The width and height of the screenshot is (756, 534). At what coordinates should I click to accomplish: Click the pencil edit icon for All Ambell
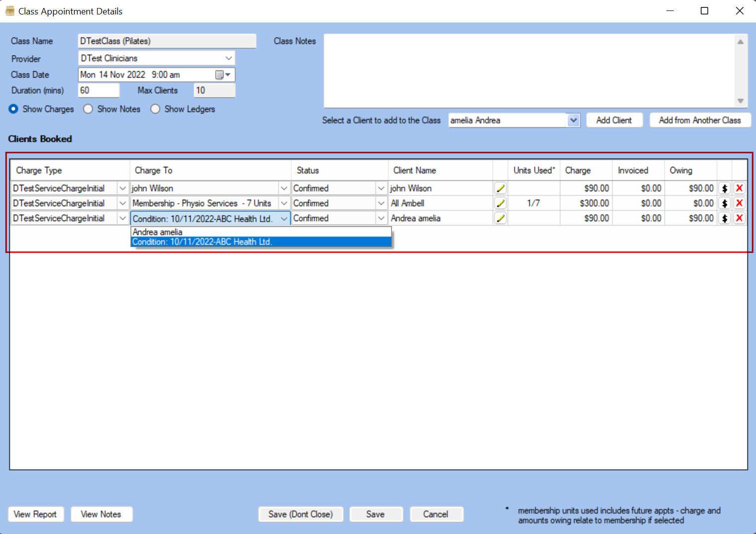pyautogui.click(x=501, y=203)
